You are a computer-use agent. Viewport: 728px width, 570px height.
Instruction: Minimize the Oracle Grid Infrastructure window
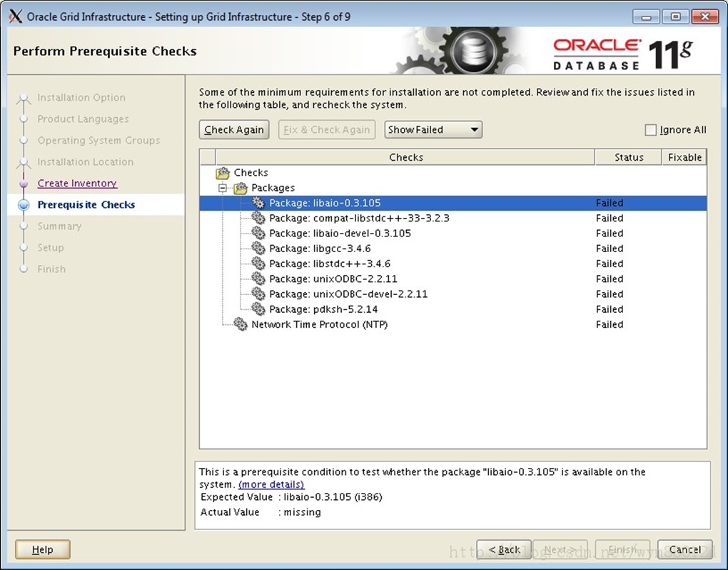click(646, 16)
